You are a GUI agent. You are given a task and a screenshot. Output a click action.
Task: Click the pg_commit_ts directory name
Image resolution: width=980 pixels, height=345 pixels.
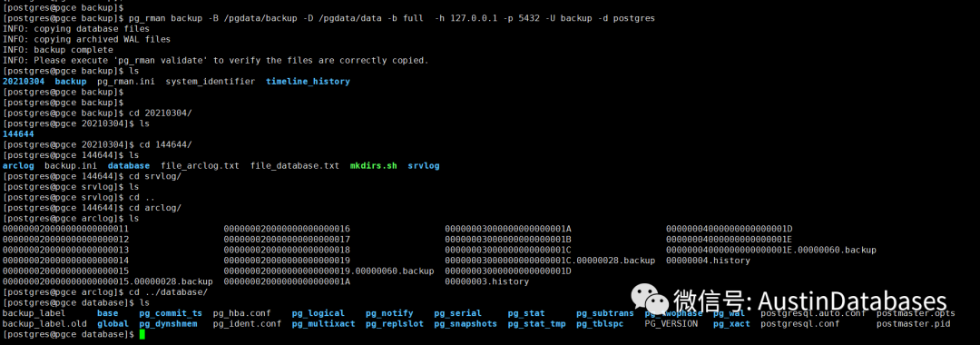click(171, 314)
